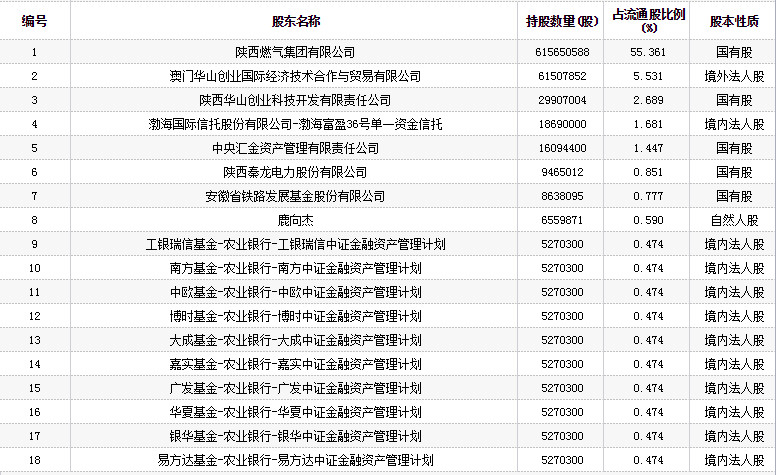778x475 pixels.
Task: Click 境内法人股 in the 银华基金 row
Action: pyautogui.click(x=734, y=436)
